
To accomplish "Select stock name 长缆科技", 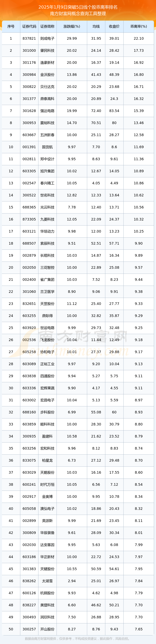I will pos(47,255).
